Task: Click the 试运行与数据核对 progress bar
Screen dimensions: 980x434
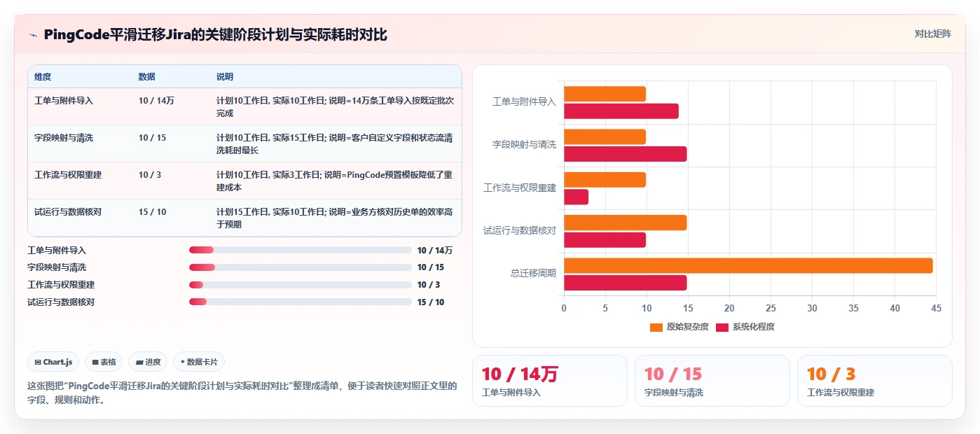Action: click(x=300, y=302)
